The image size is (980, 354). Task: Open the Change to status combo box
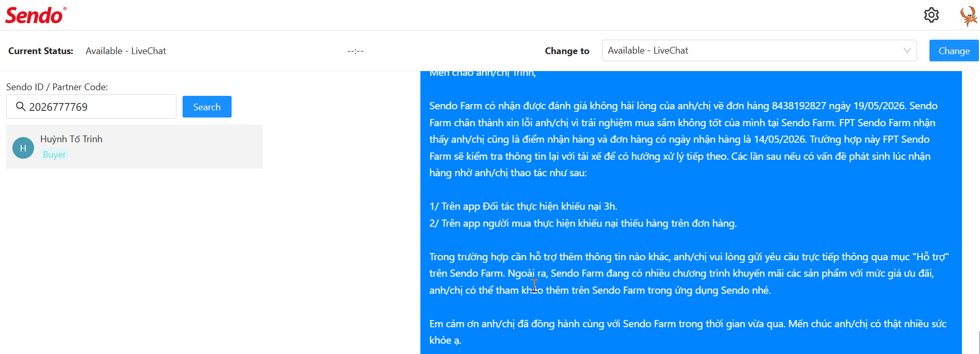click(759, 50)
